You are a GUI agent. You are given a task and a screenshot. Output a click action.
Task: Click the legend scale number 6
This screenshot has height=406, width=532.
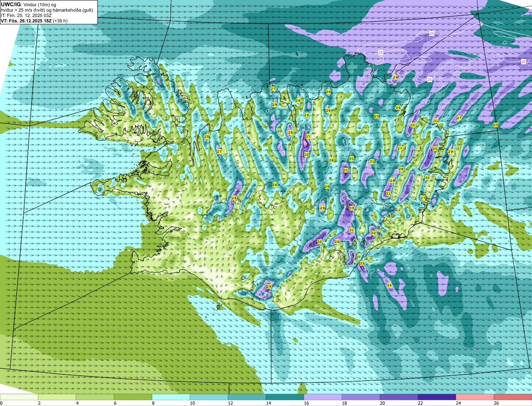click(114, 403)
